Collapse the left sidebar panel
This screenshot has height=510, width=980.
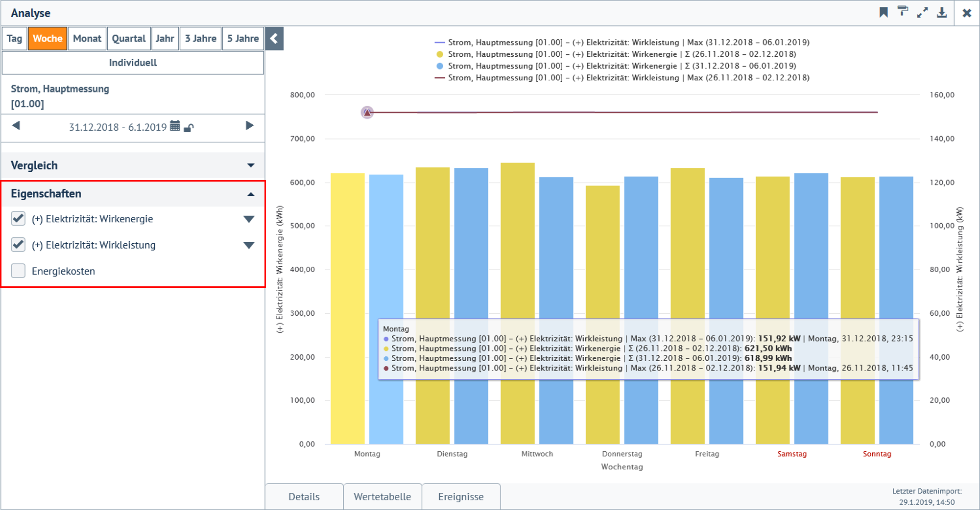coord(274,39)
